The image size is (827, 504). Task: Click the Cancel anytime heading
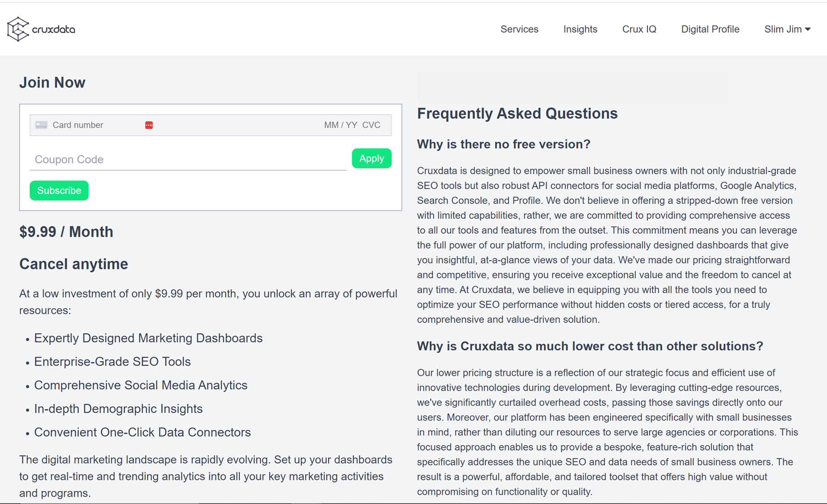point(73,264)
